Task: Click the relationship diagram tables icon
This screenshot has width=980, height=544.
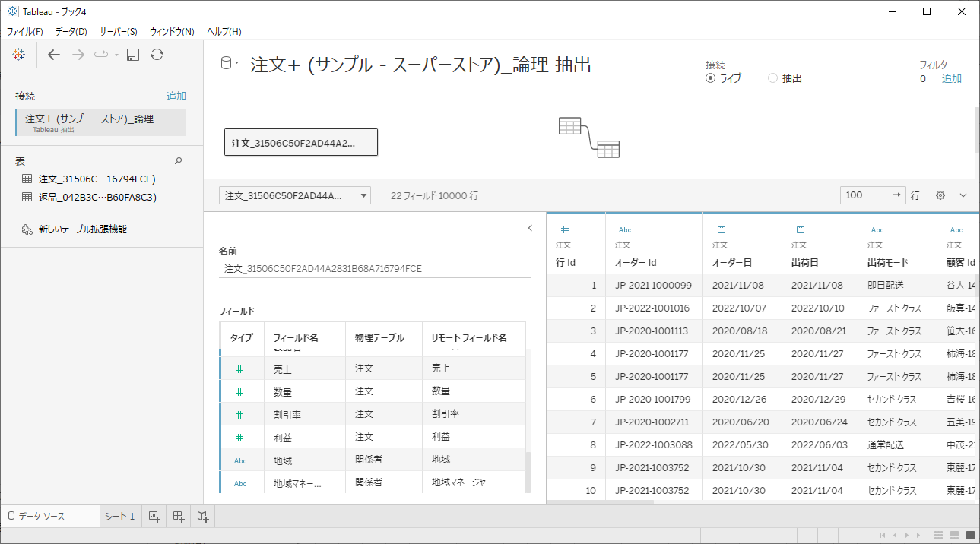Action: coord(588,138)
